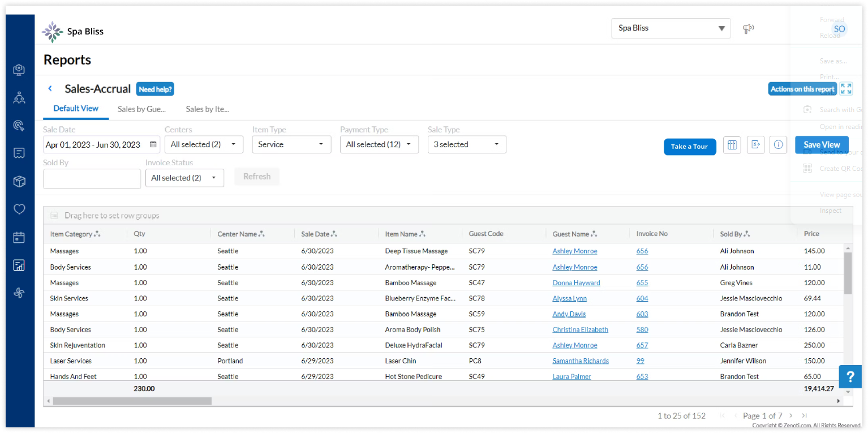
Task: Open the target marketing sidebar icon
Action: 19,126
